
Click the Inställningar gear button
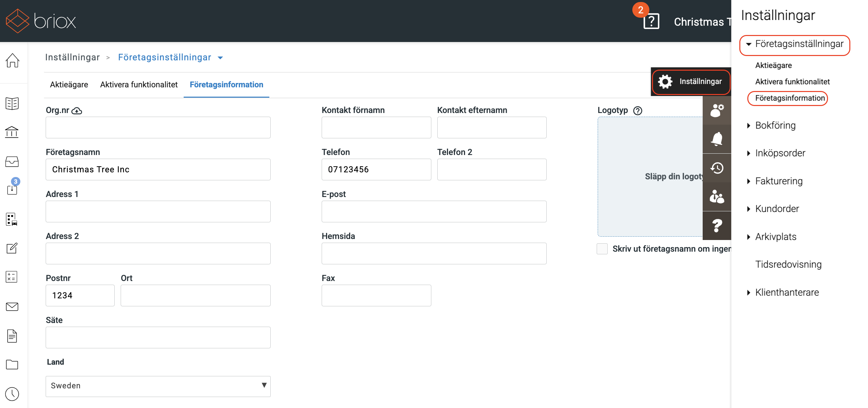click(x=691, y=82)
